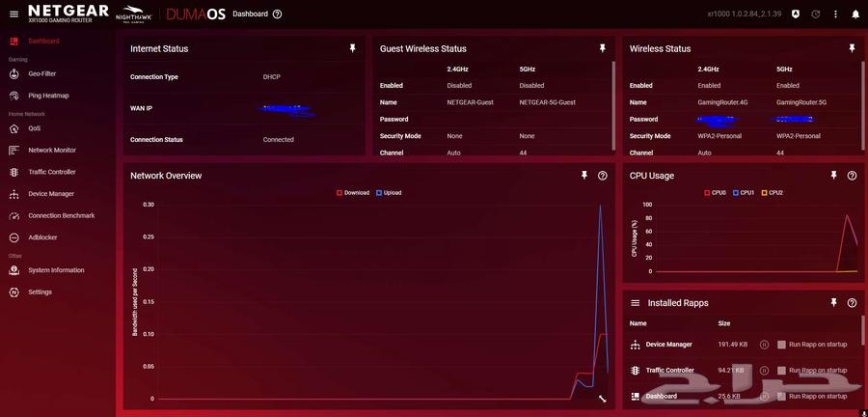
Task: Select GamingRouter.5G network name
Action: 801,102
